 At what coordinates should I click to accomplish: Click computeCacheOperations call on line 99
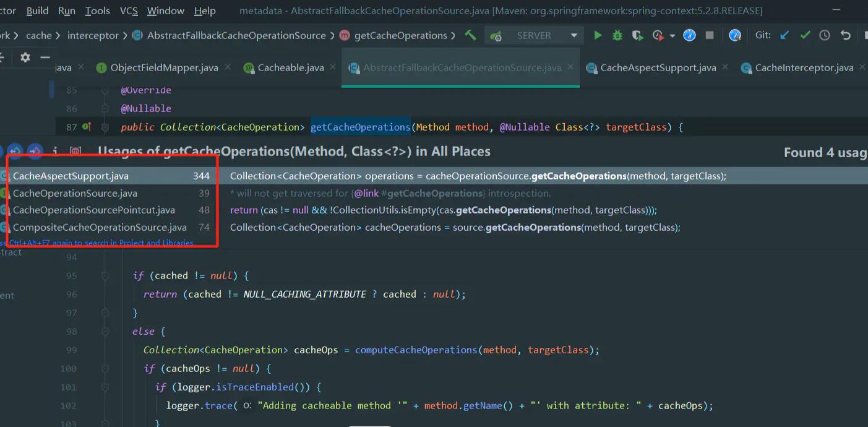416,350
